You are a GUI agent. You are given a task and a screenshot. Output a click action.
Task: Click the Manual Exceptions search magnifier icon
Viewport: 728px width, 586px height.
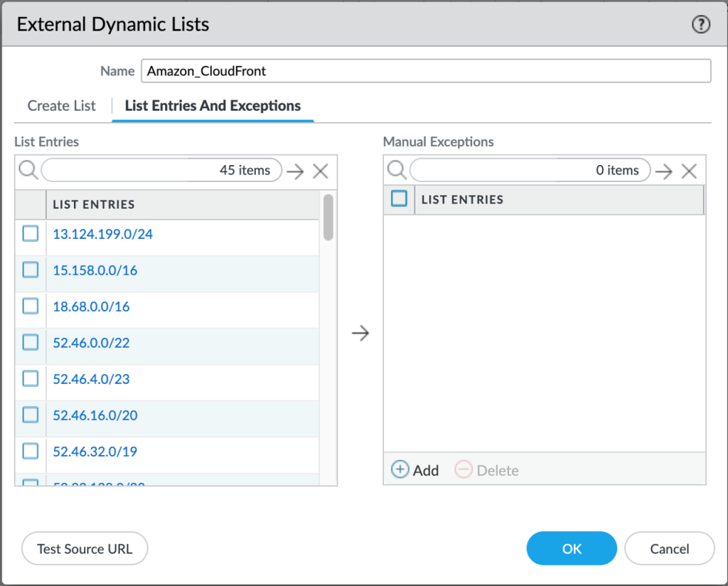coord(397,170)
